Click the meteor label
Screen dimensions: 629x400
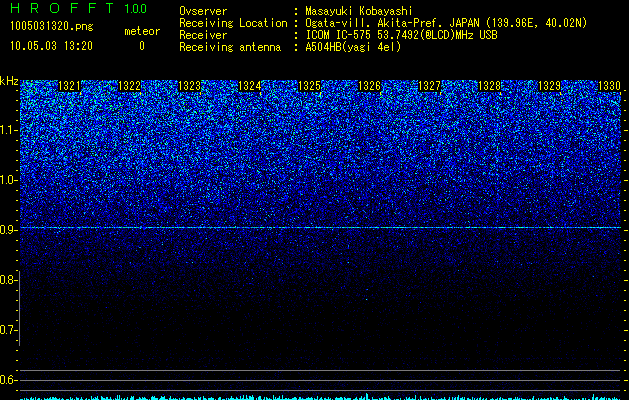tap(142, 31)
